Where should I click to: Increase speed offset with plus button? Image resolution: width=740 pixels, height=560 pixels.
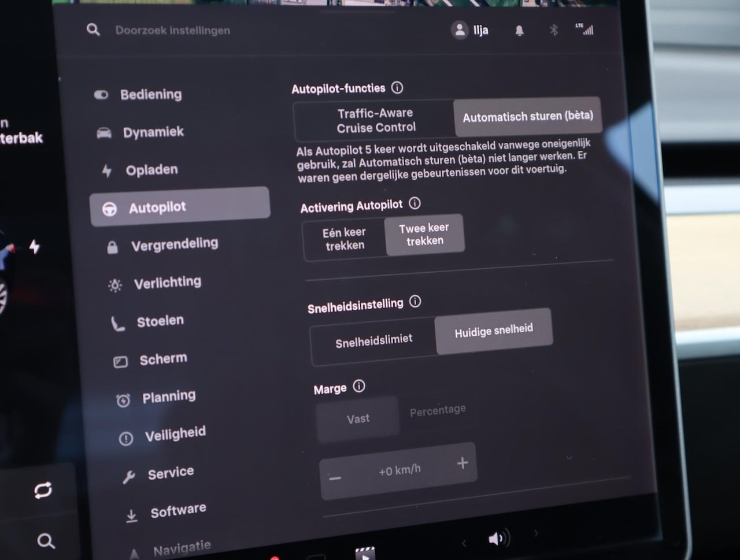tap(462, 463)
